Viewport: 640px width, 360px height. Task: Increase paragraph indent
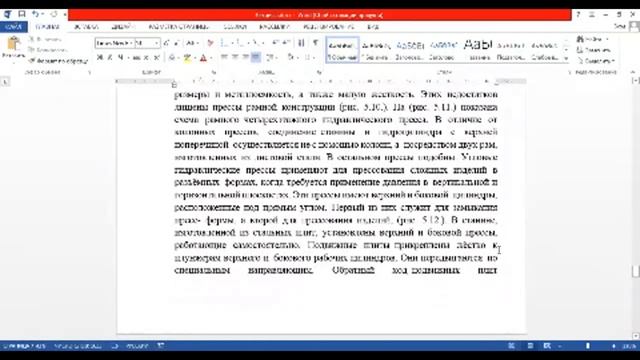coord(286,43)
